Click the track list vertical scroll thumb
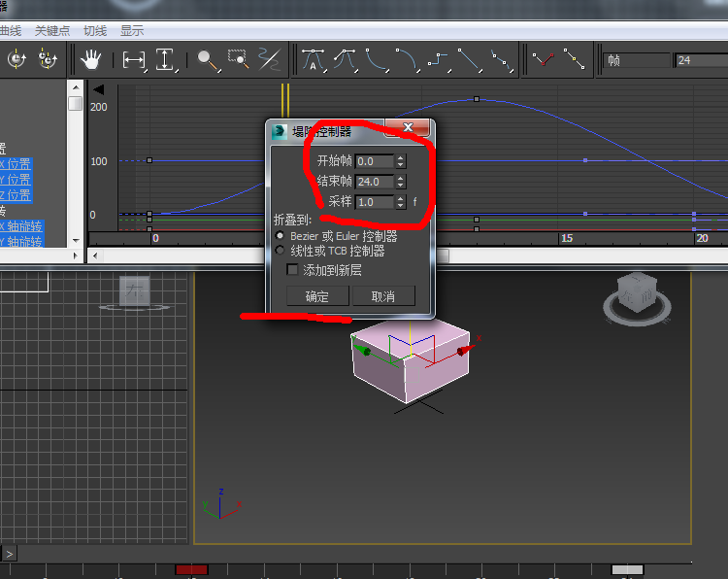Image resolution: width=728 pixels, height=579 pixels. [75, 103]
